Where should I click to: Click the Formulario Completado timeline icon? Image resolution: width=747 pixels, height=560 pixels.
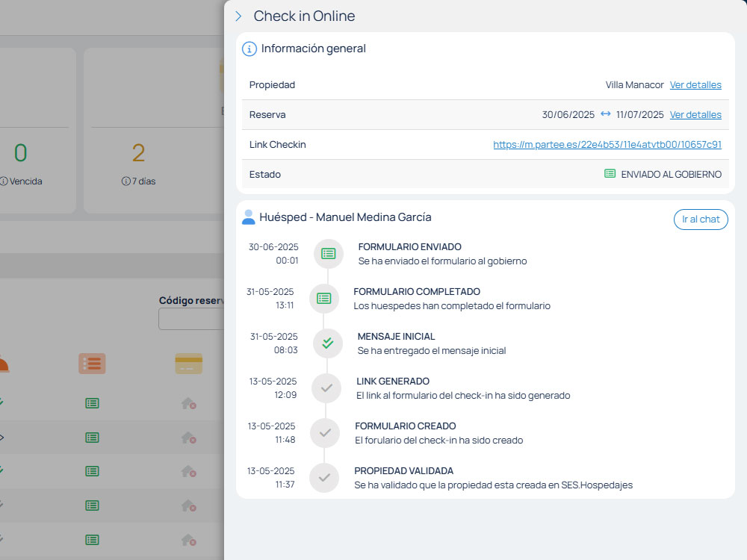tap(324, 299)
